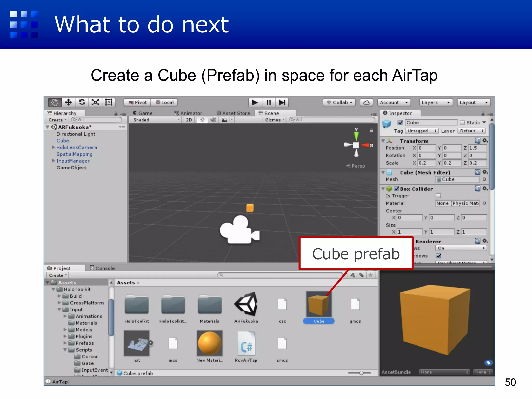This screenshot has height=399, width=532.
Task: Open the Untagged tag dropdown
Action: [422, 131]
